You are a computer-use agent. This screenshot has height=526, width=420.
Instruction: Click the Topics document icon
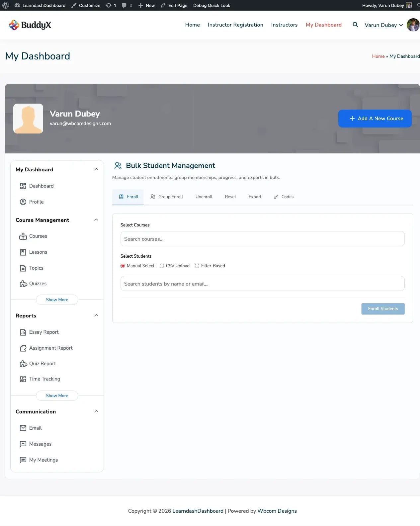(23, 268)
